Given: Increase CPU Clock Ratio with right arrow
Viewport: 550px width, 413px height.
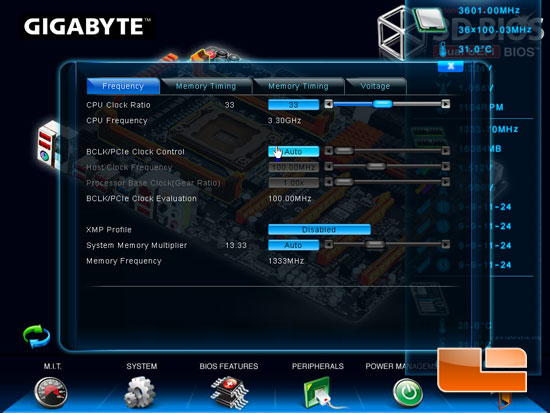Looking at the screenshot, I should [445, 104].
